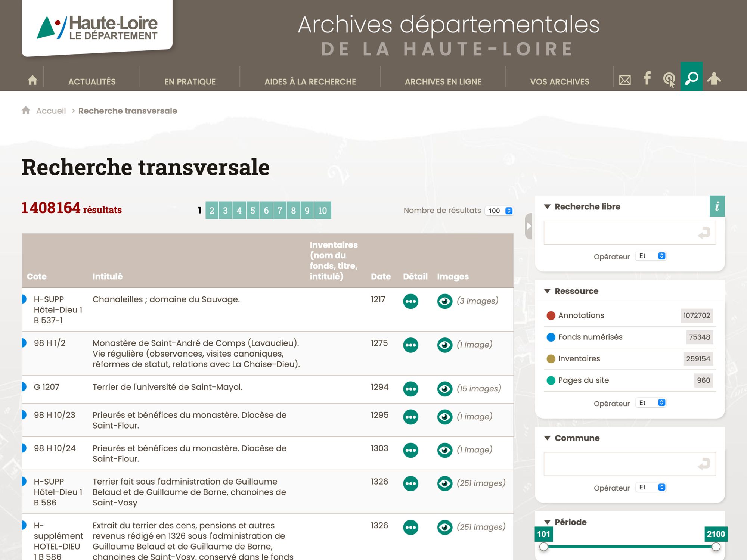
Task: Click the Période slider's 101 handle
Action: tap(544, 547)
